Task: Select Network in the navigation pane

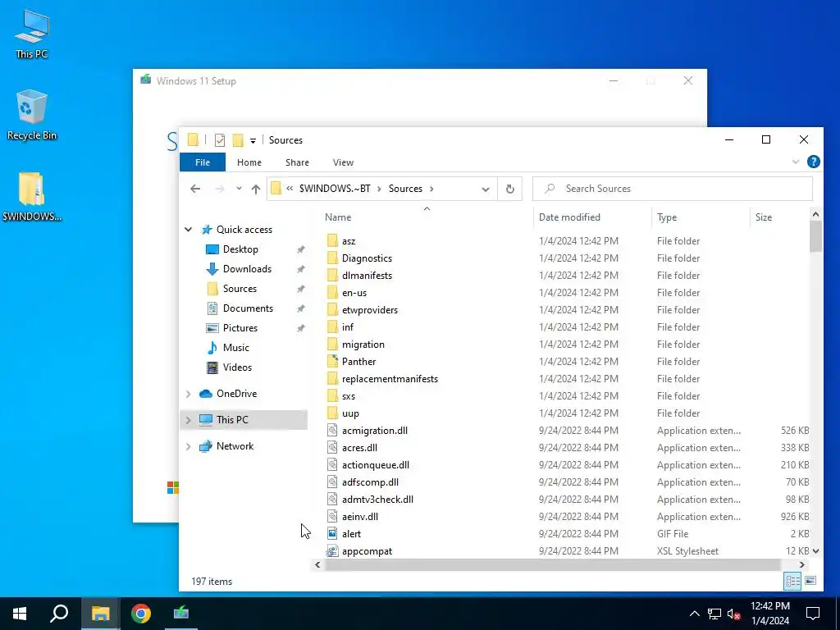Action: pos(235,446)
